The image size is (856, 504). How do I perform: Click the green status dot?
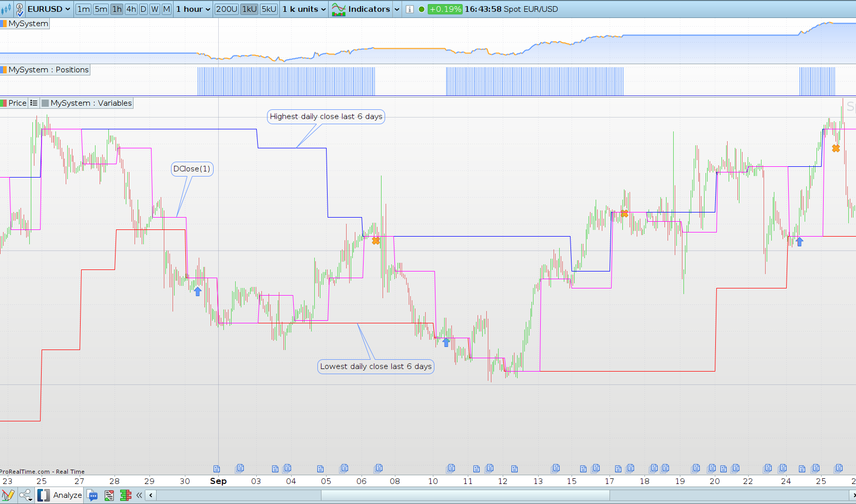point(422,9)
